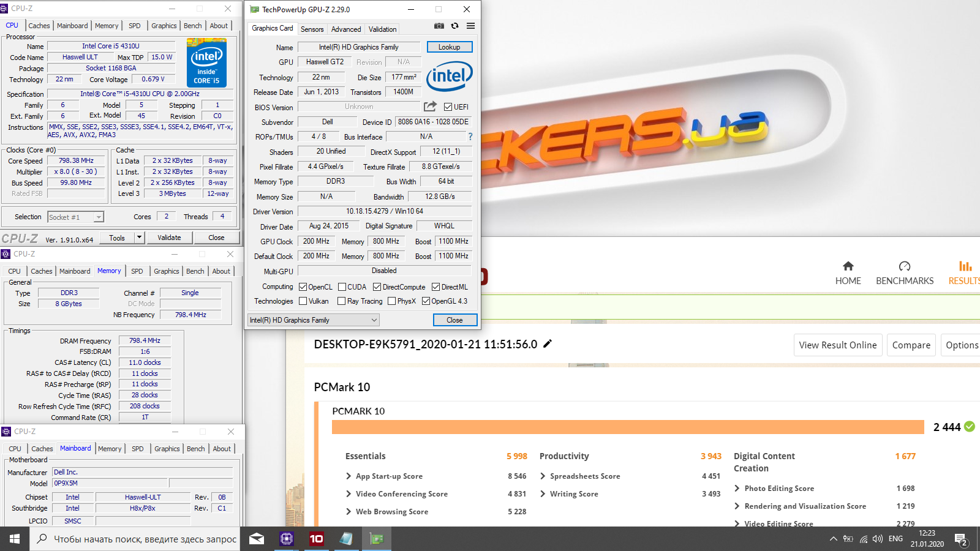
Task: Click the BIOS share/export icon
Action: tap(430, 106)
